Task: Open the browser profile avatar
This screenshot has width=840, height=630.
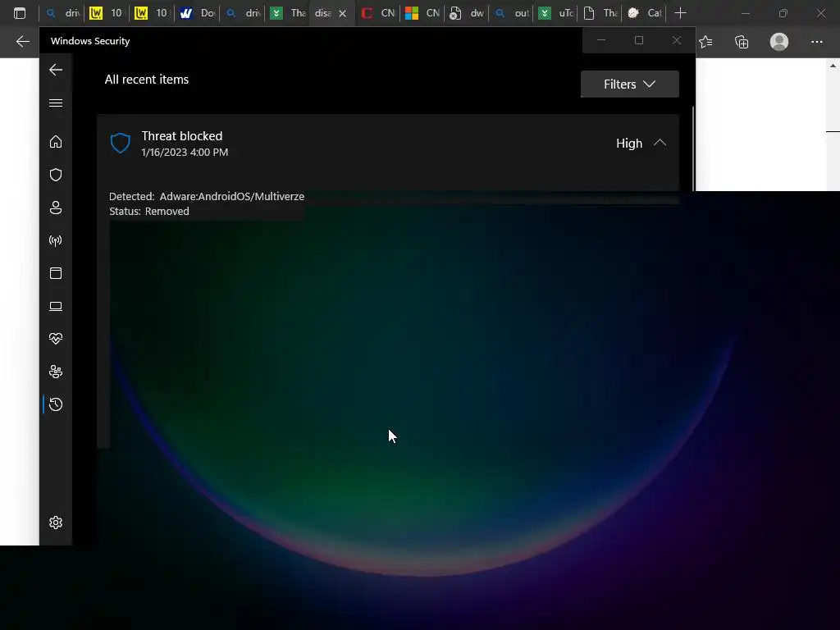Action: click(779, 42)
